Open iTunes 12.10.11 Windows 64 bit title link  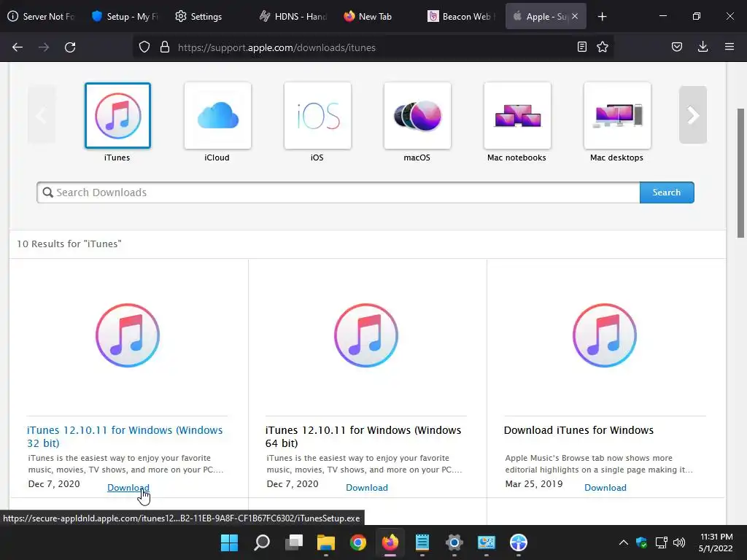(363, 436)
